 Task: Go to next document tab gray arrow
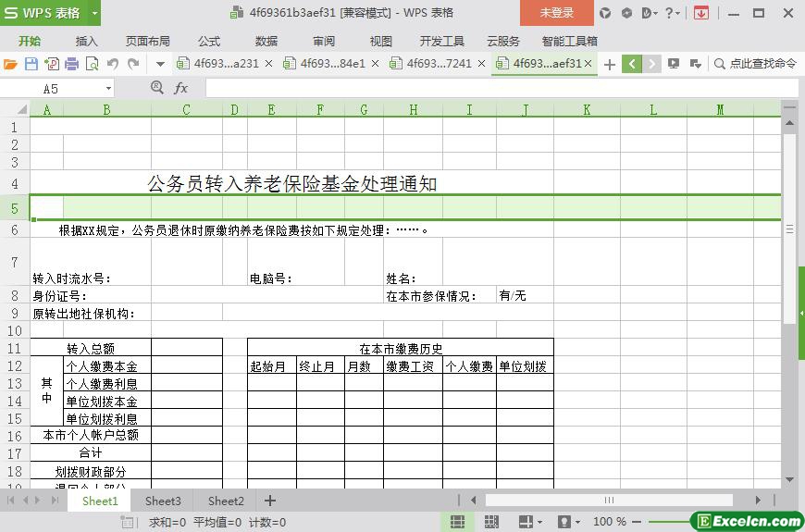tap(651, 64)
